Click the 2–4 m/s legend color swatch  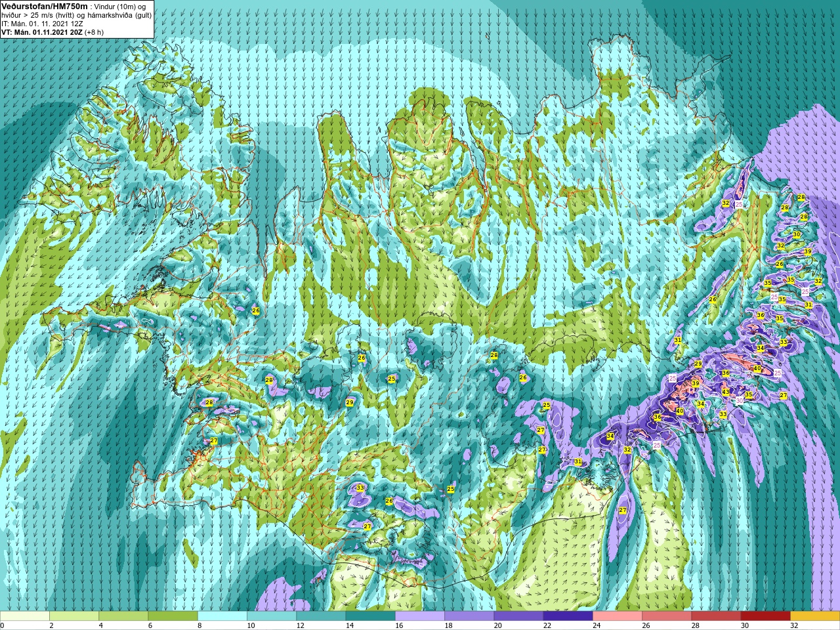tap(74, 616)
